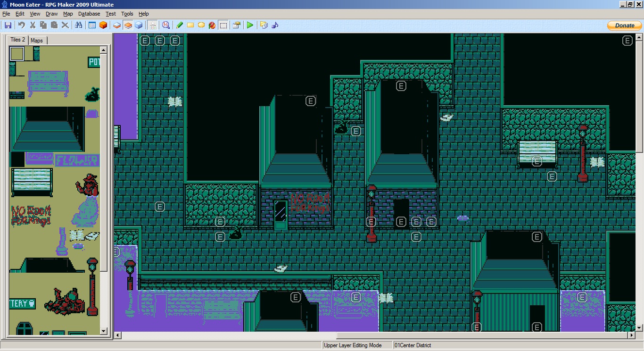Start play test with green arrow

(x=250, y=25)
